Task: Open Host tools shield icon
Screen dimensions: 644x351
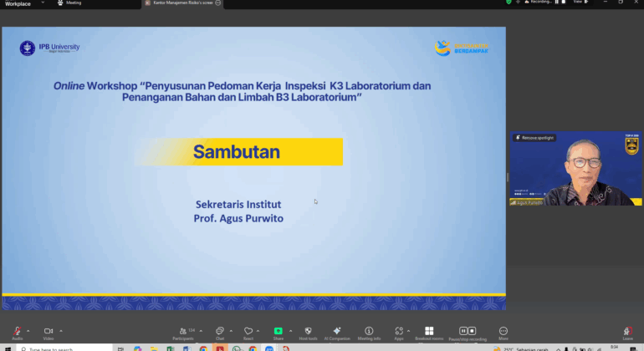Action: coord(308,331)
